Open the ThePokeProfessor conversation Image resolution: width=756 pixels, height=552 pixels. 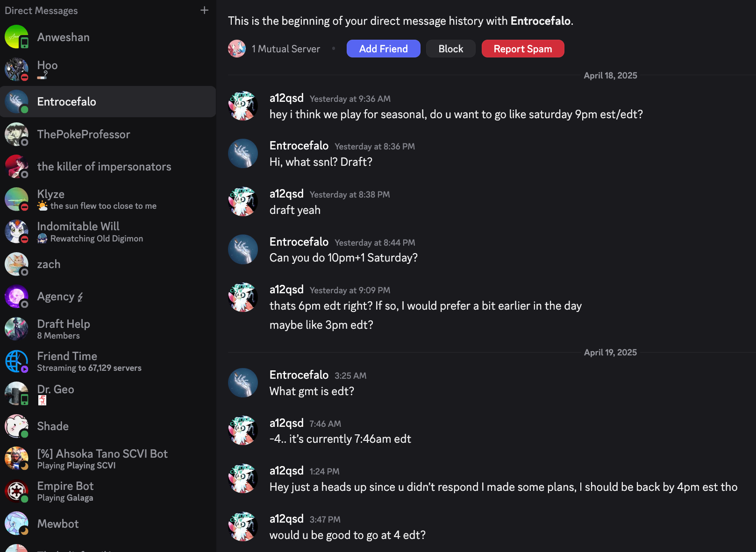click(x=84, y=134)
